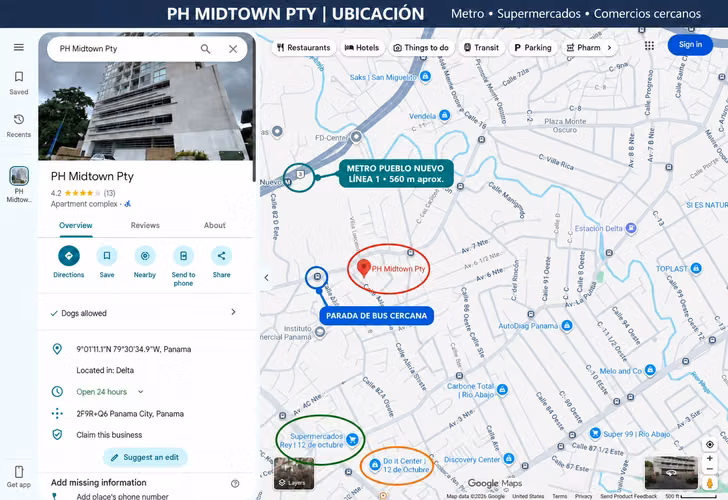This screenshot has height=500, width=728.
Task: Click Carbone Total Rio Abajo marker
Action: pos(502,389)
